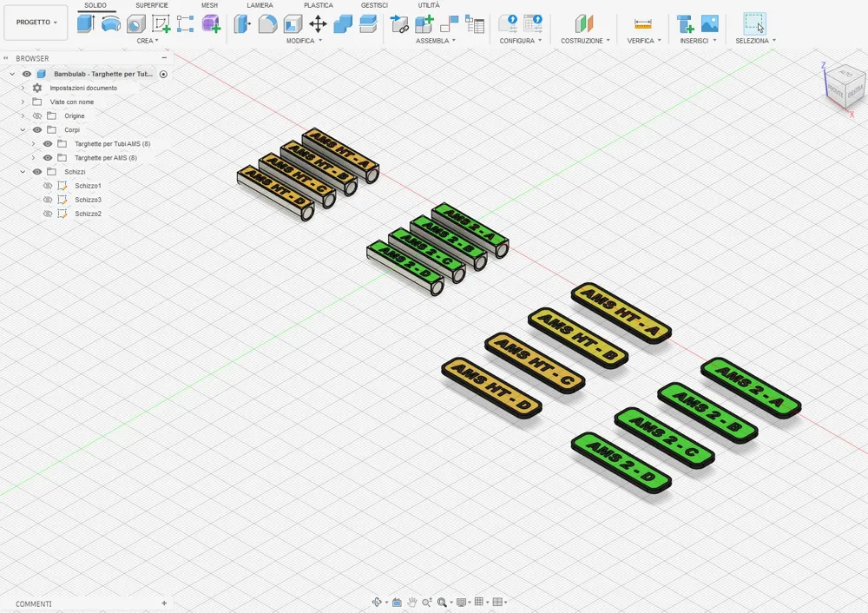The height and width of the screenshot is (613, 868).
Task: Hide the Corpi folder via eye icon
Action: pos(37,129)
